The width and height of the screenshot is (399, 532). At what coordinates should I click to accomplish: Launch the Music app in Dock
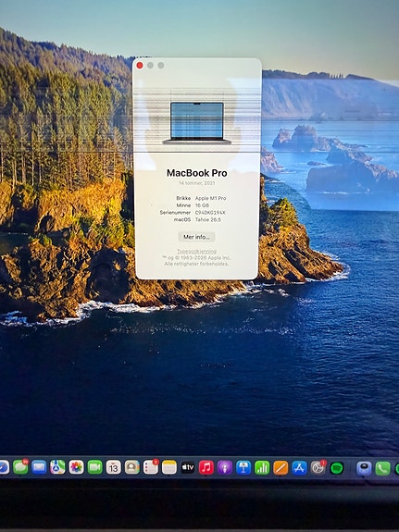point(206,467)
